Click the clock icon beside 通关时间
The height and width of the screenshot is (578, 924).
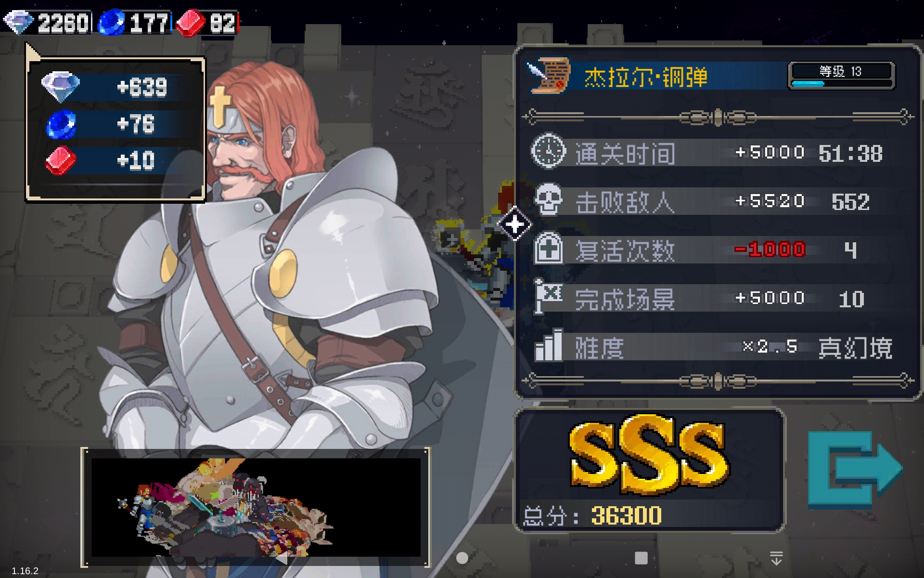pos(548,151)
